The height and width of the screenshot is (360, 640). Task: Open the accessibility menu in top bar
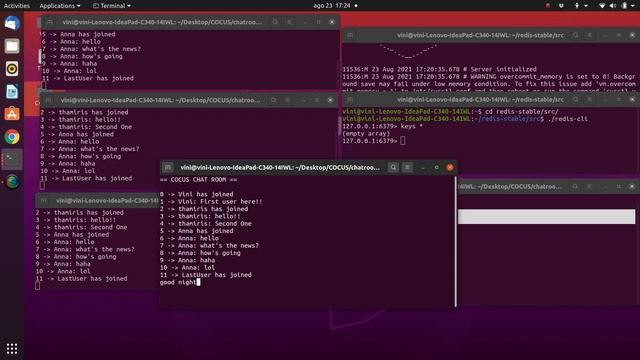[x=580, y=6]
